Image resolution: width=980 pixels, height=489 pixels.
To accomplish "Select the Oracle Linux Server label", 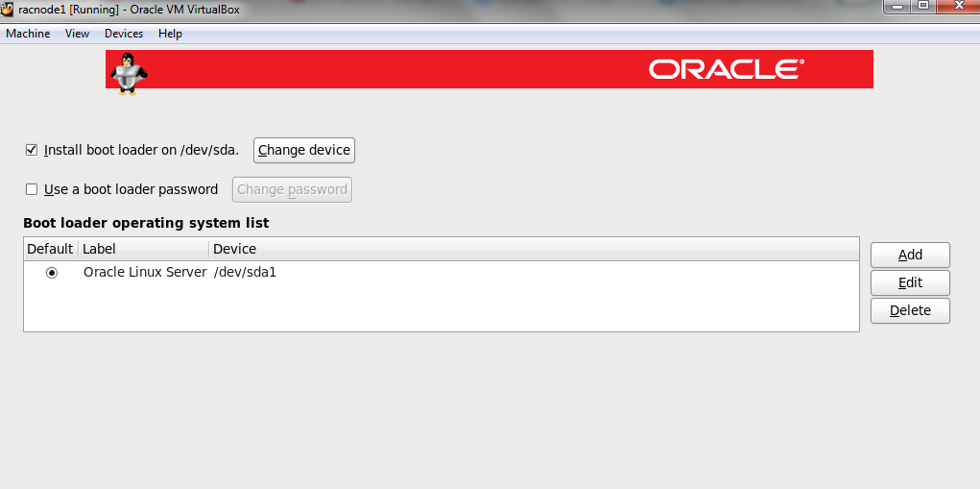I will [x=145, y=273].
